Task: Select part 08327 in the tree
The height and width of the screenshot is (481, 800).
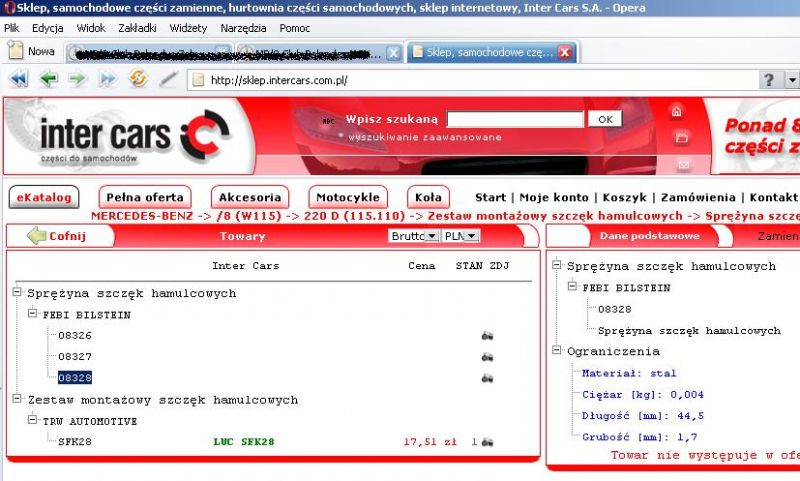Action: coord(75,357)
